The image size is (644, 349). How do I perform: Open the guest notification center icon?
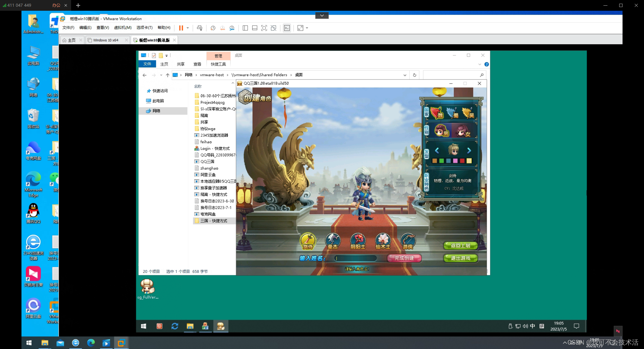[577, 326]
